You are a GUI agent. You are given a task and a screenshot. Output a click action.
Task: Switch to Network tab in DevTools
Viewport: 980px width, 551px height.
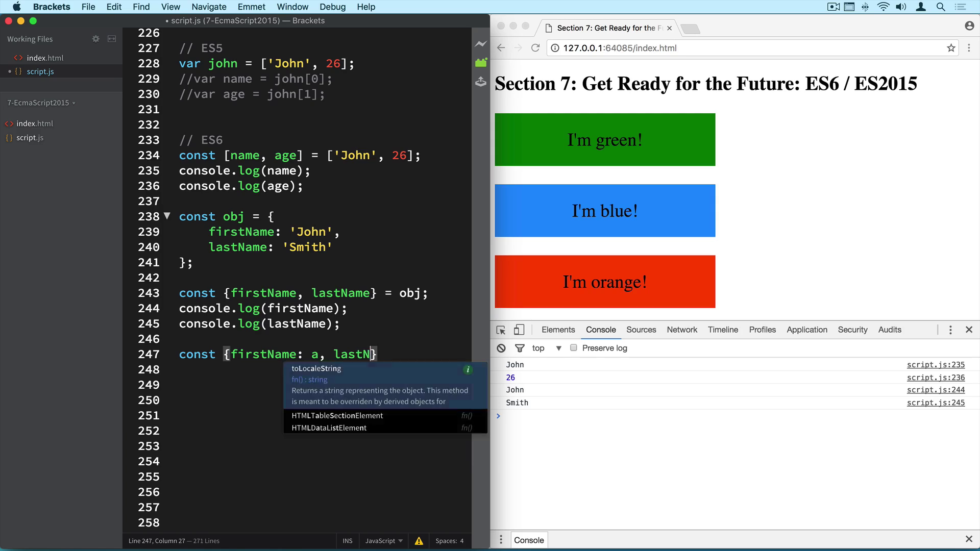point(682,330)
